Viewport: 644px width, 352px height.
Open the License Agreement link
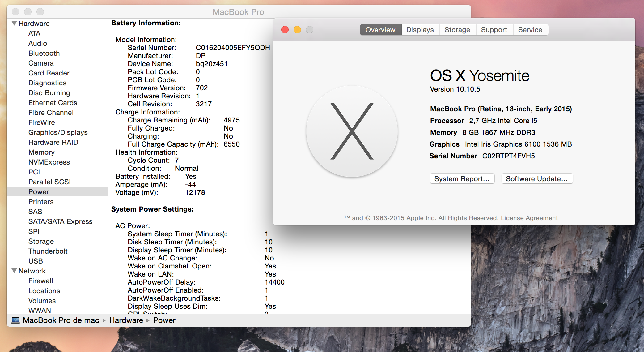tap(529, 218)
